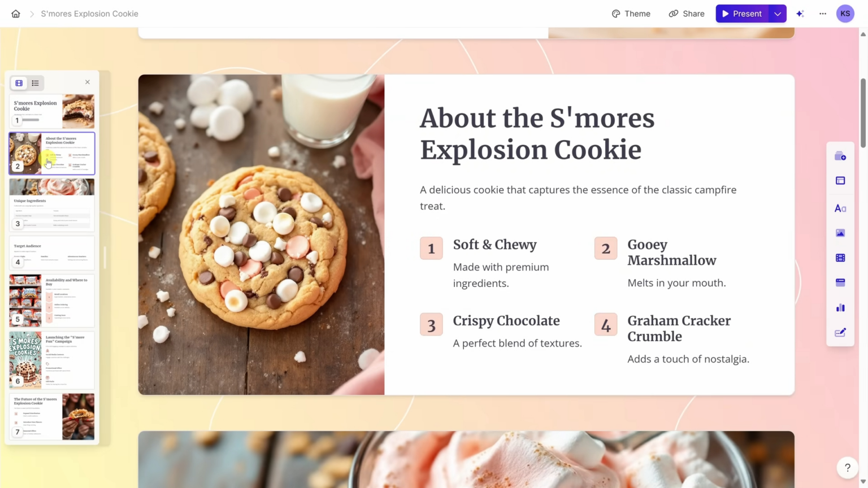Open the video and media icon
Viewport: 868px width, 488px height.
click(x=840, y=258)
